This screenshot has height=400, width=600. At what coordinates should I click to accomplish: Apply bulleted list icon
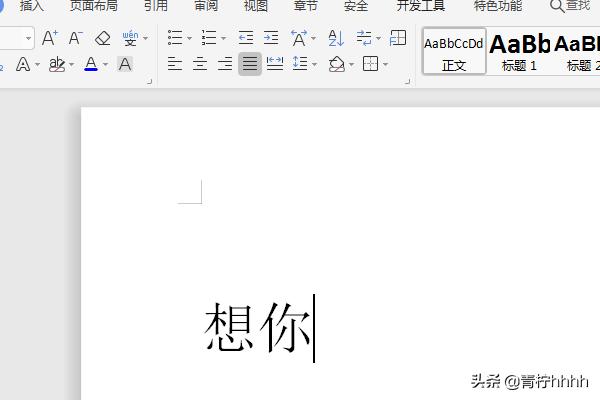pos(175,38)
